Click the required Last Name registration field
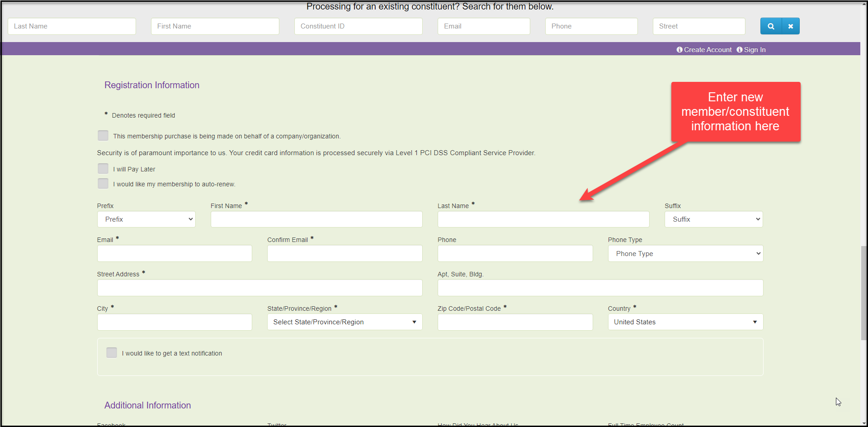 click(543, 219)
